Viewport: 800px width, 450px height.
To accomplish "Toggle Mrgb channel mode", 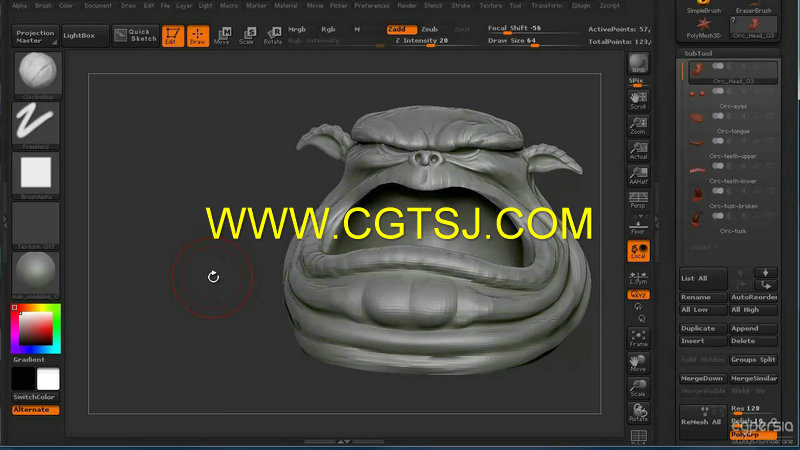I will (x=297, y=29).
